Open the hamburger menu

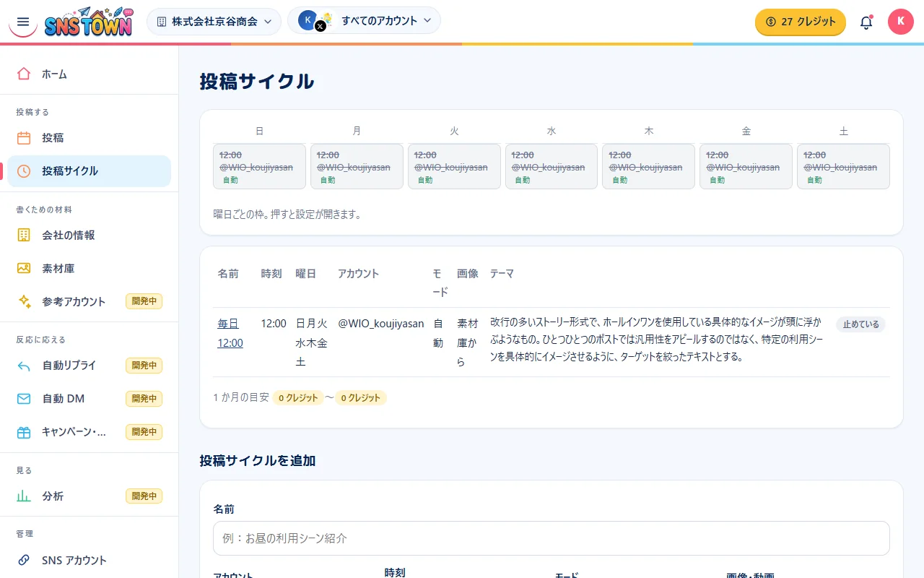[x=23, y=22]
